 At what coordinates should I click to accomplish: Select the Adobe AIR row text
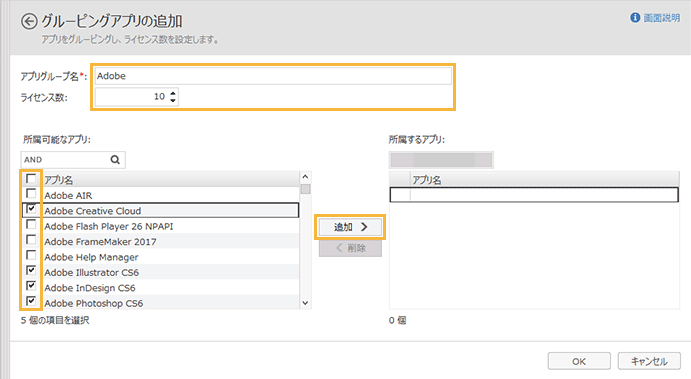[x=68, y=195]
